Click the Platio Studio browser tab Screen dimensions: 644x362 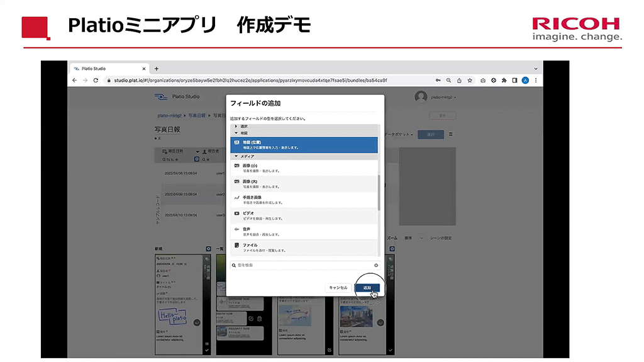107,69
